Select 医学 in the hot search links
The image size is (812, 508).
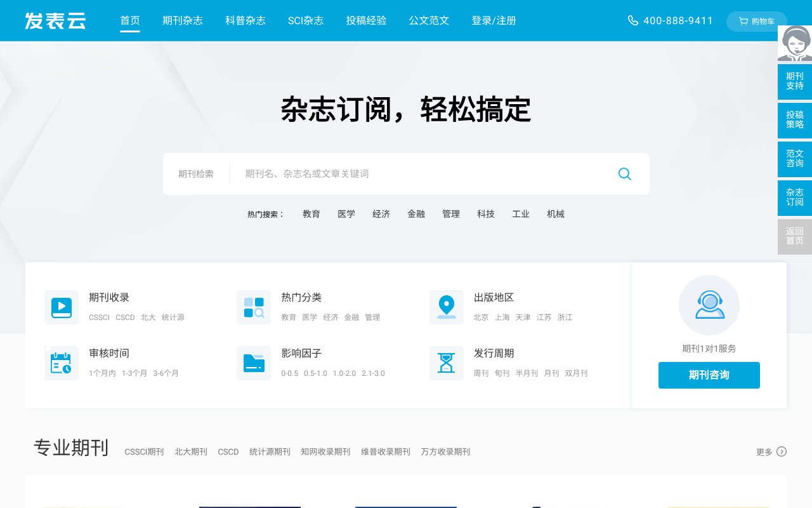point(346,214)
